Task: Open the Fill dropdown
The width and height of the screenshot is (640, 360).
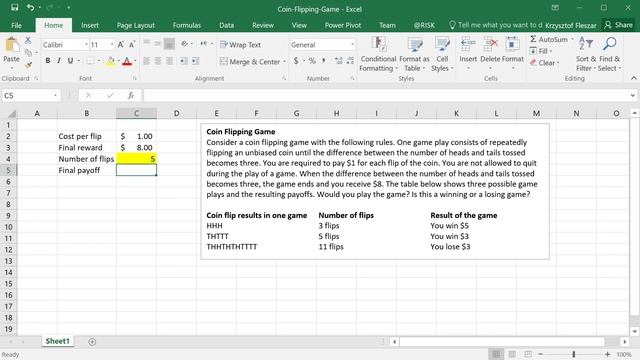Action: pos(541,51)
